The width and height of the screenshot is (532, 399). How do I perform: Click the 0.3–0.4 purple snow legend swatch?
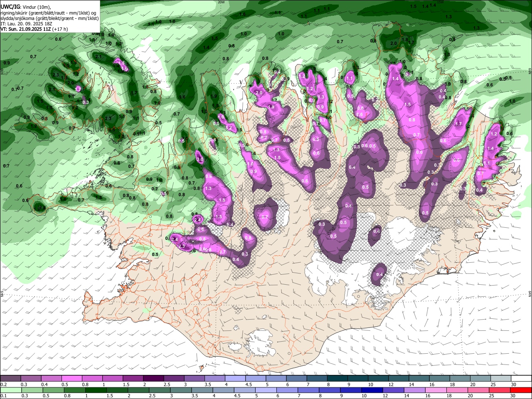31,379
